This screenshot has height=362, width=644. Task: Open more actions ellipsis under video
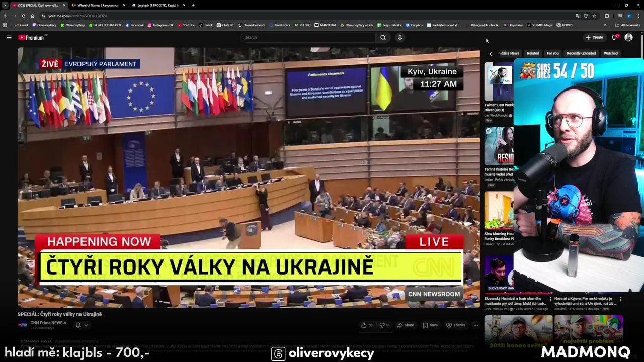tap(475, 325)
